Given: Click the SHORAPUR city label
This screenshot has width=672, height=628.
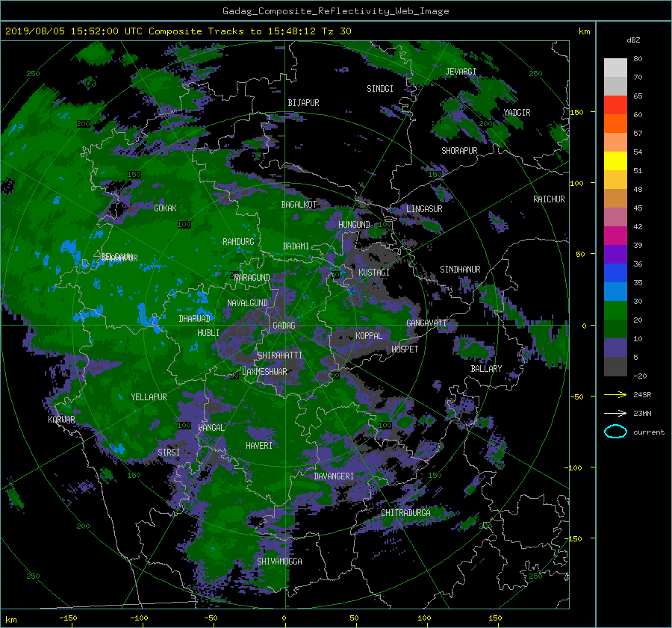Looking at the screenshot, I should pos(459,151).
